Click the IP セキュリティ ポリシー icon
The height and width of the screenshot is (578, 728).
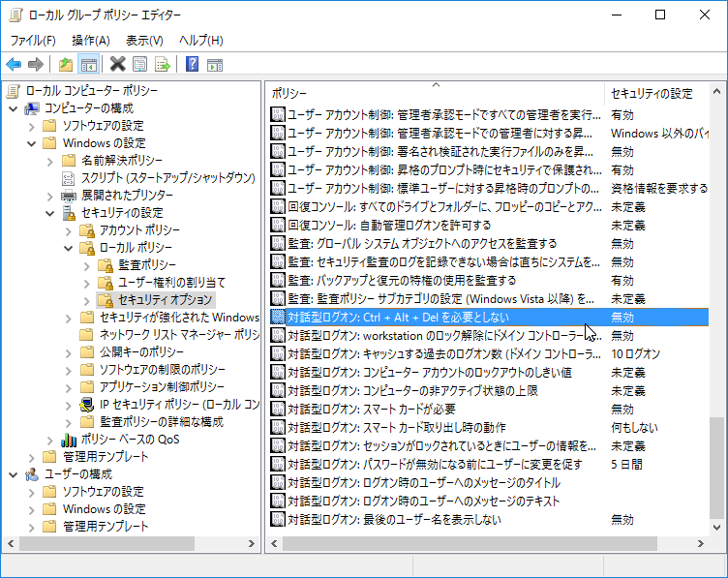pyautogui.click(x=87, y=405)
